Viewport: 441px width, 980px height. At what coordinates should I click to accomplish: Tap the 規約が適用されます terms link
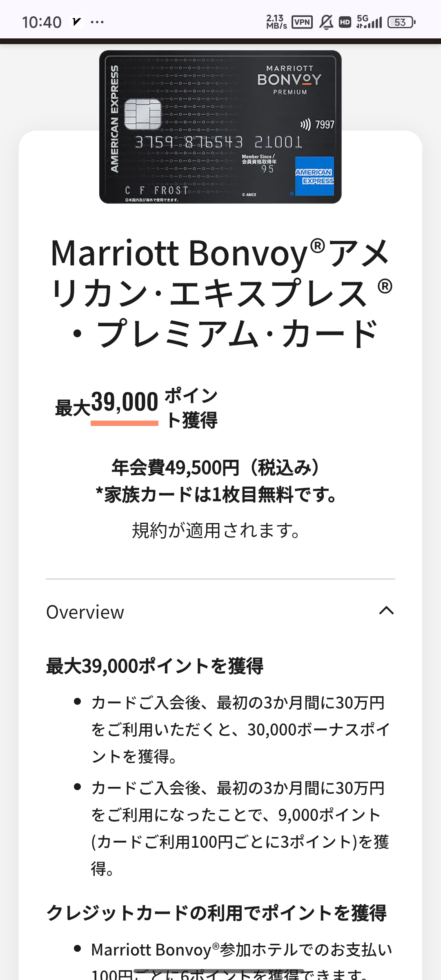pos(217,530)
